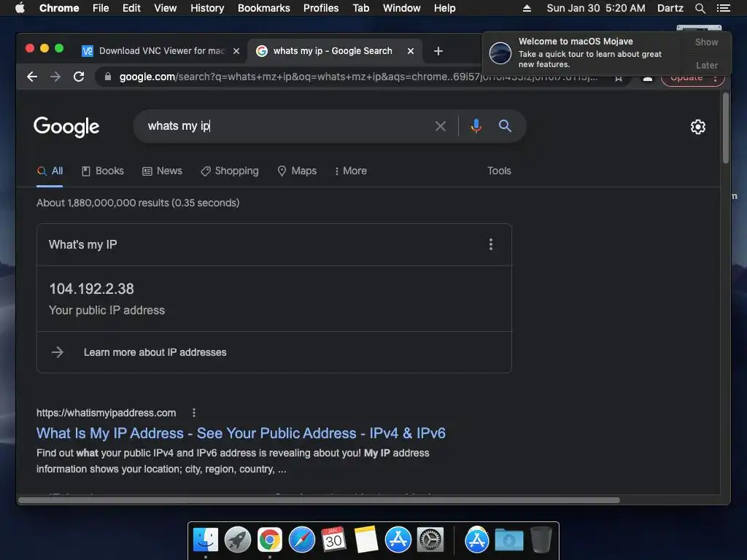Expand the More search filters
Viewport: 747px width, 560px height.
point(351,171)
